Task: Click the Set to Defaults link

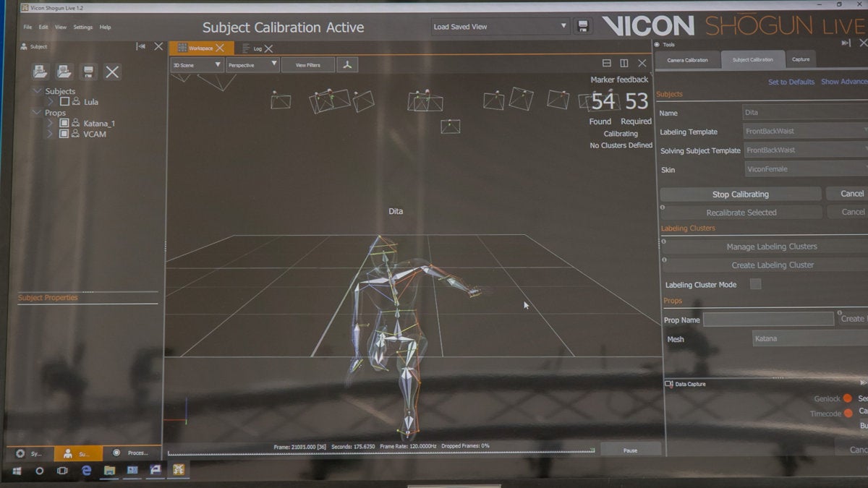Action: (791, 82)
